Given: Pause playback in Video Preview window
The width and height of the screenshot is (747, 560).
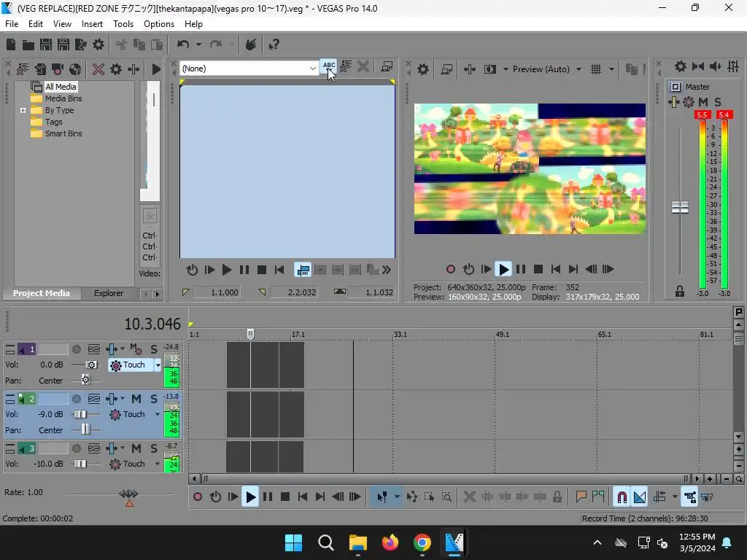Looking at the screenshot, I should (521, 270).
